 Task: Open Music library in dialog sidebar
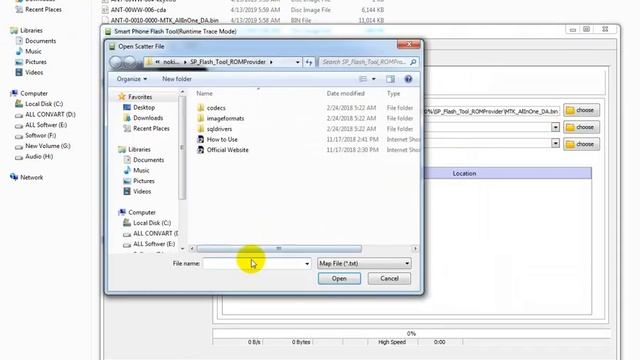tap(141, 171)
